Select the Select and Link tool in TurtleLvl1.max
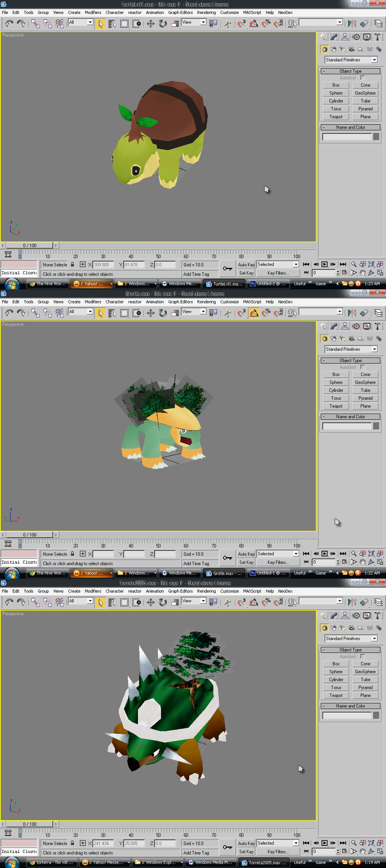 35,23
